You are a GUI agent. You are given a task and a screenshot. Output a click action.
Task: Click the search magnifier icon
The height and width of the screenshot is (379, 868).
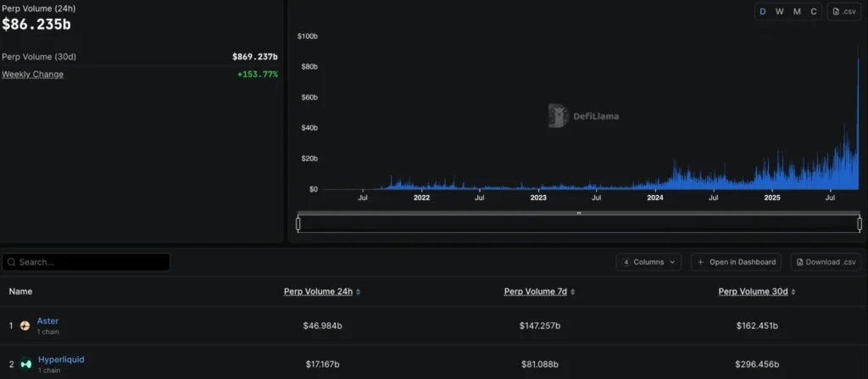coord(12,262)
